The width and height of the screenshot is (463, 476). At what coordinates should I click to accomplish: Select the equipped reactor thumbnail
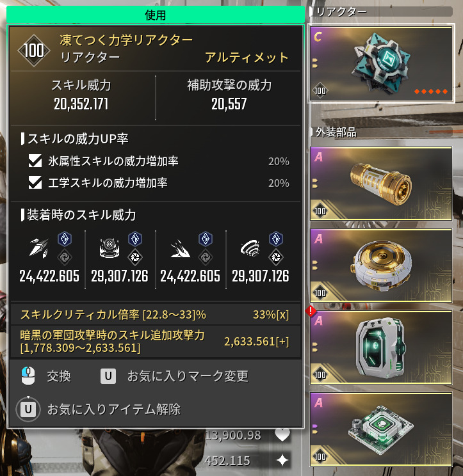pos(381,63)
